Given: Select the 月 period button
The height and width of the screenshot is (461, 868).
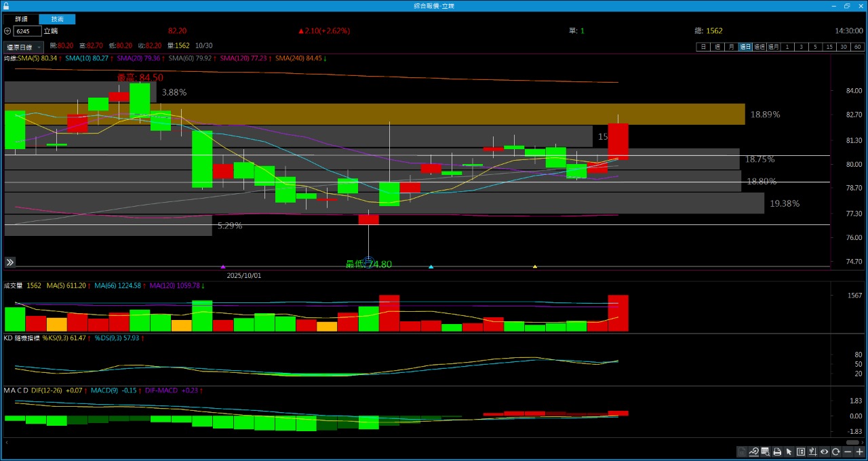Looking at the screenshot, I should [731, 47].
